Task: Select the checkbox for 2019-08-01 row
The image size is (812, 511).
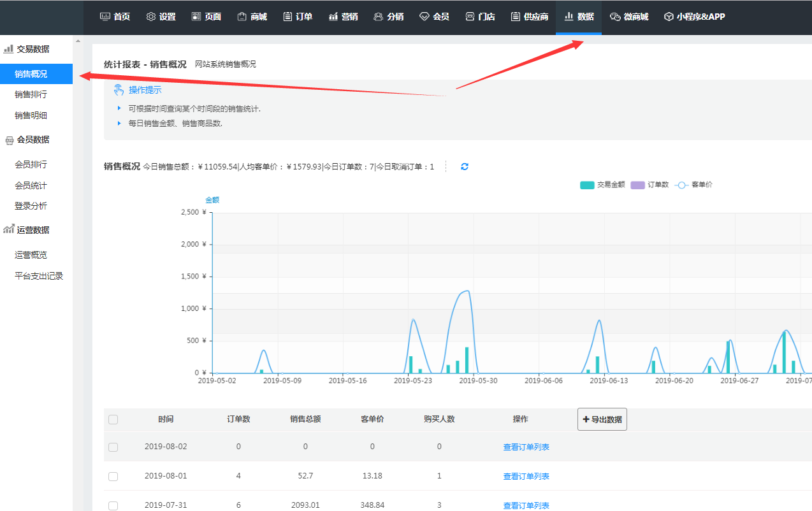Action: tap(113, 477)
